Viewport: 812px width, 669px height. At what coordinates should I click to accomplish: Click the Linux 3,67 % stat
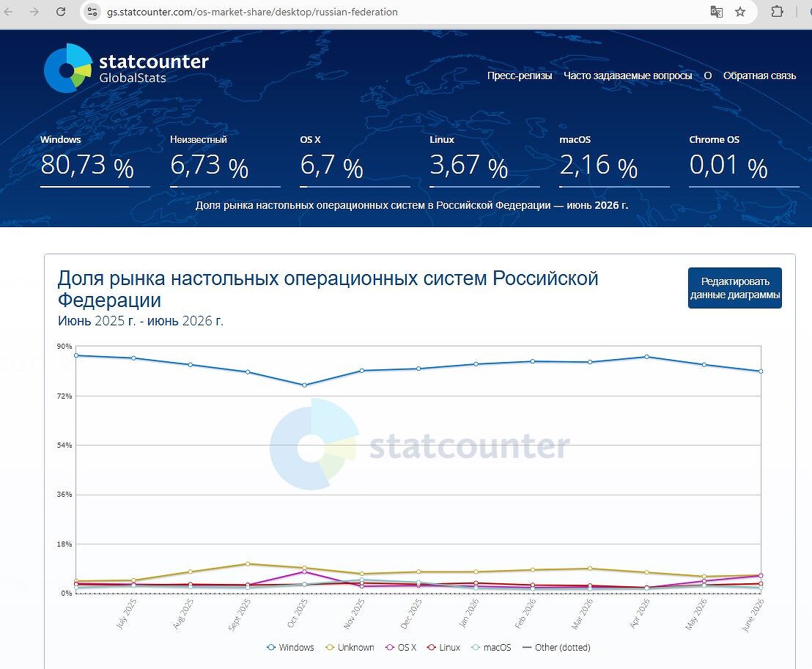484,160
